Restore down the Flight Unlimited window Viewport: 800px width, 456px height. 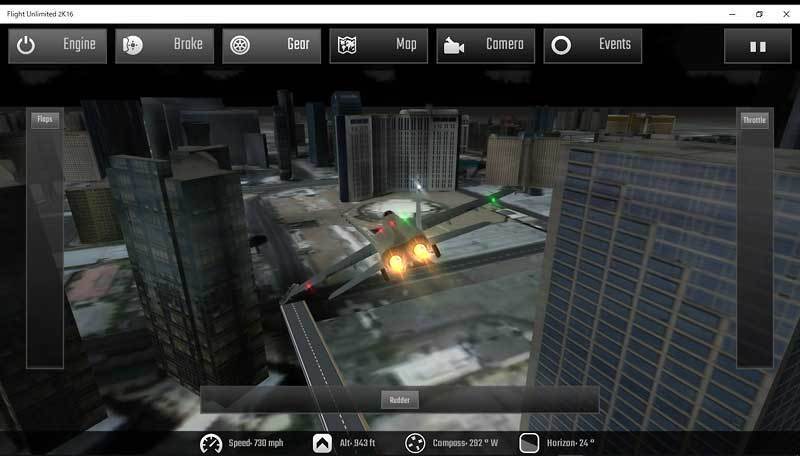(x=759, y=14)
